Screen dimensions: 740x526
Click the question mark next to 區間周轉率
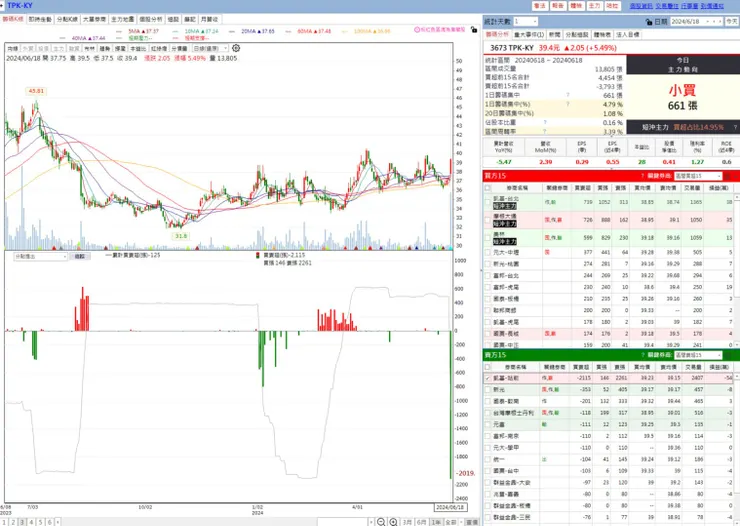pos(545,132)
